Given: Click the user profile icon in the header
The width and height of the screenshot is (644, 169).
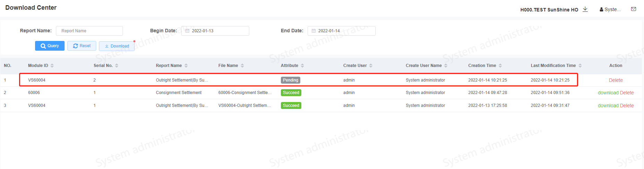Looking at the screenshot, I should [x=601, y=10].
